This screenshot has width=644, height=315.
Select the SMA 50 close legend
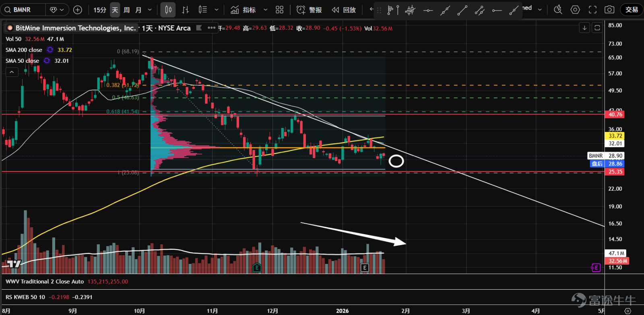pos(22,61)
